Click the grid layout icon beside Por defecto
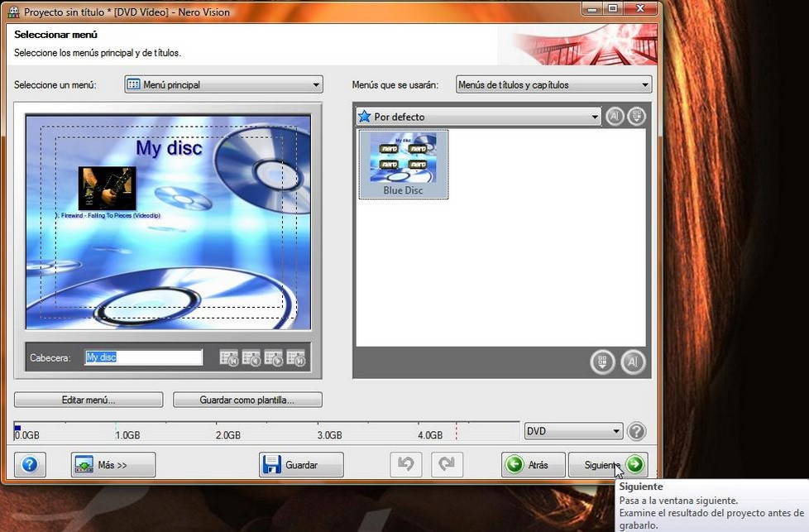 (x=637, y=116)
